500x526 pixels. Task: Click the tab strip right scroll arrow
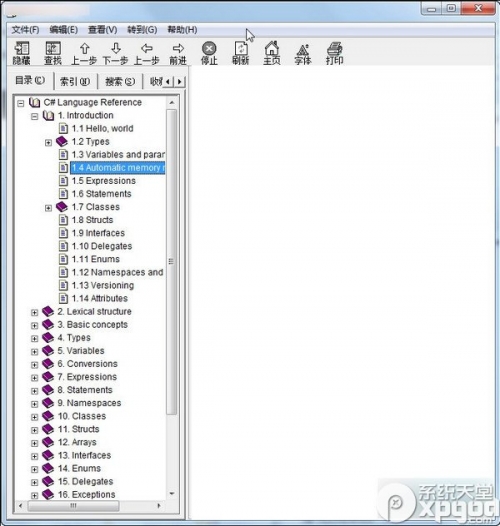click(x=180, y=82)
